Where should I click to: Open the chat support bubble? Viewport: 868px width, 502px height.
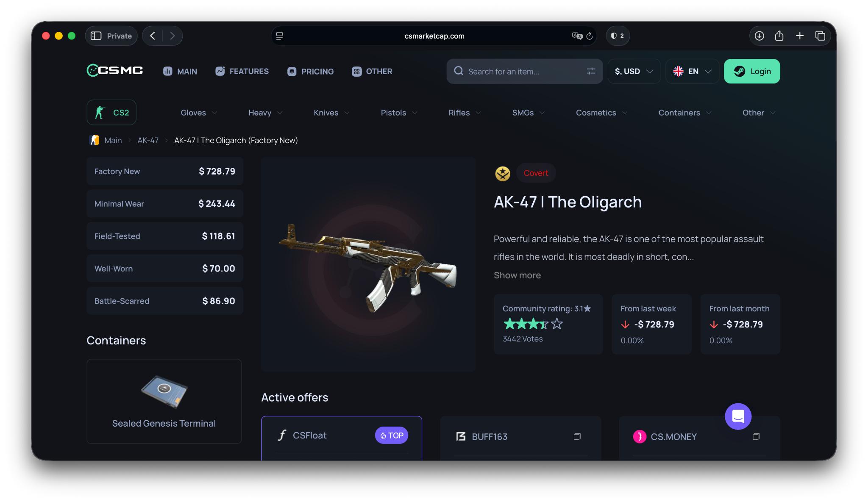(738, 416)
